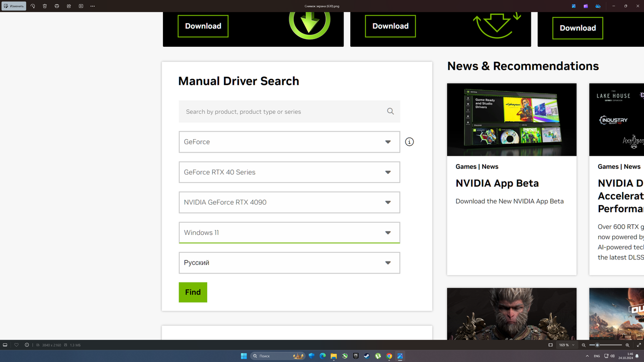644x362 pixels.
Task: Click the middle Download button
Action: 390,26
